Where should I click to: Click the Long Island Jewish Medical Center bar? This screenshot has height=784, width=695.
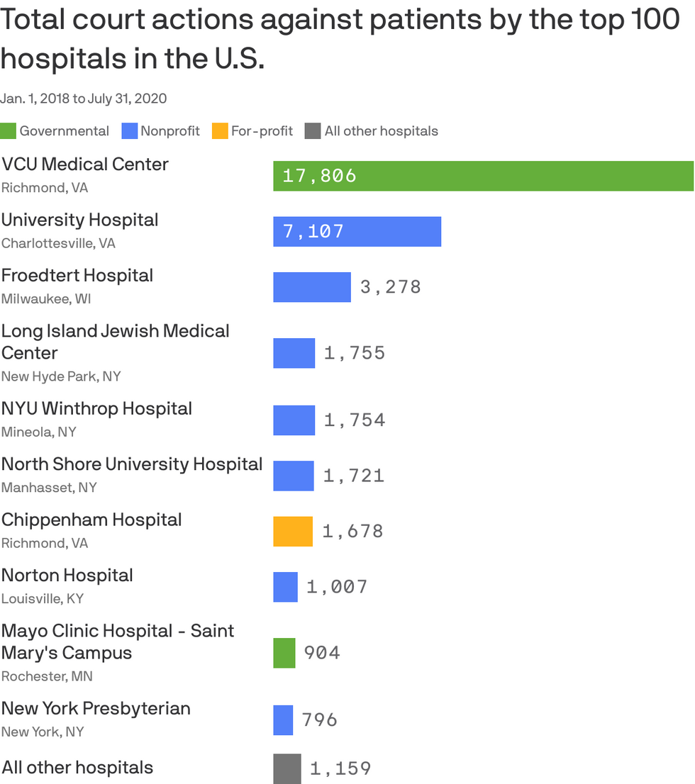[294, 353]
